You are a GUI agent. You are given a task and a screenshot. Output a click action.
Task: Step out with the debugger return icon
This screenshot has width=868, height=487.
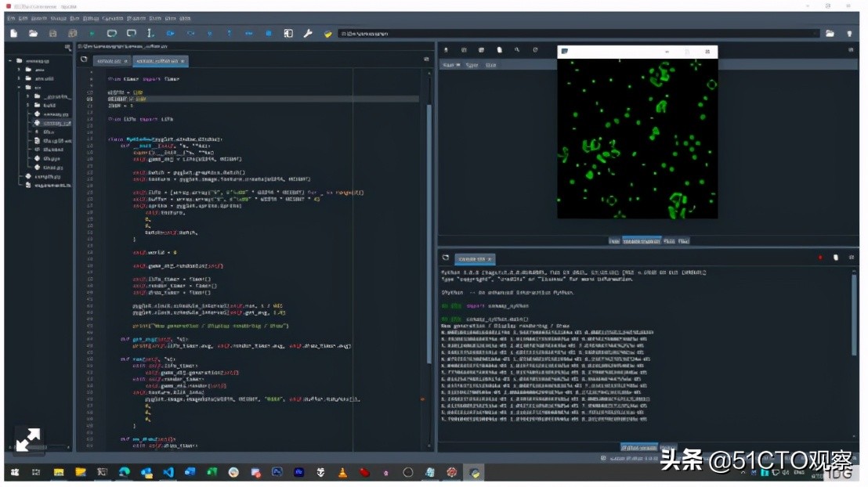(230, 34)
